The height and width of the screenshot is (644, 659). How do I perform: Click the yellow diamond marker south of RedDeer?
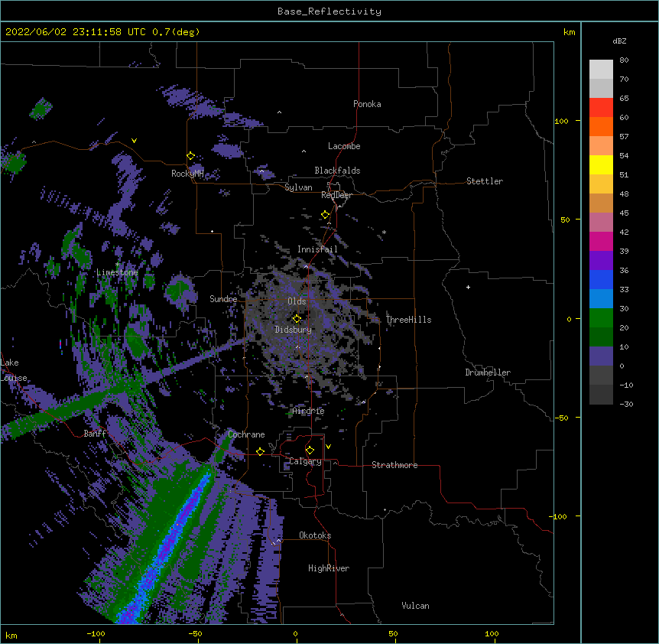(325, 215)
